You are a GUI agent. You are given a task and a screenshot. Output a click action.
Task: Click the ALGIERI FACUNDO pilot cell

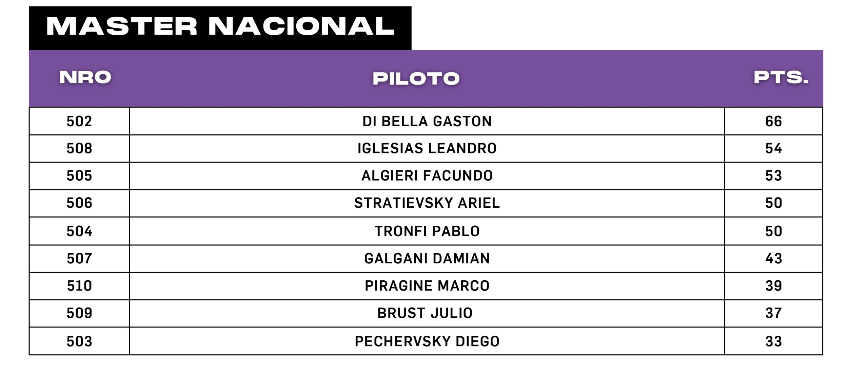(x=427, y=175)
